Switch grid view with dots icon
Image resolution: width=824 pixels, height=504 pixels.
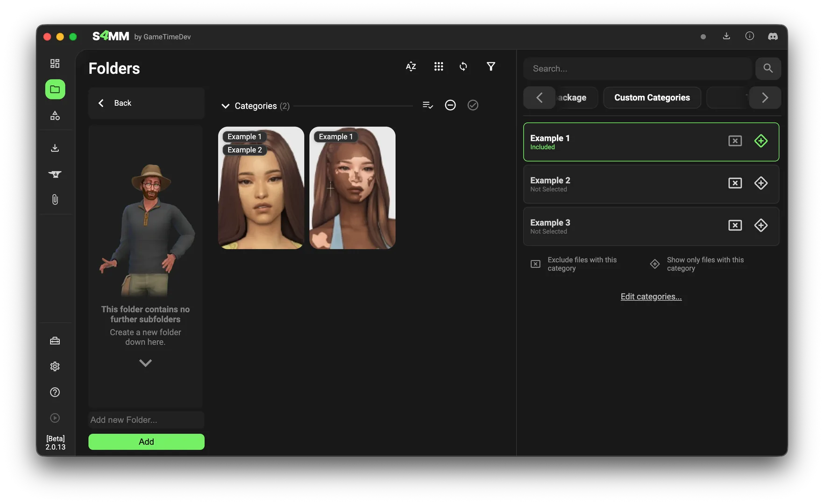click(x=439, y=67)
